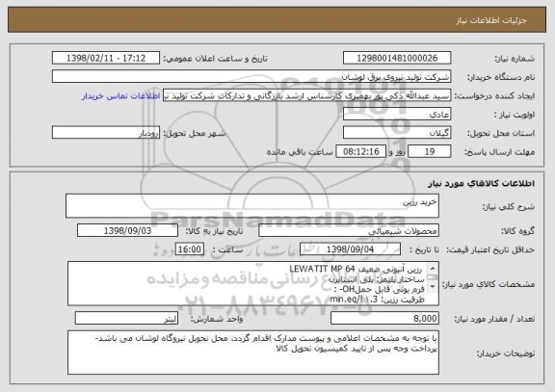Click the label حداقل تاریخ اعتبار قیمت
Viewport: 555px width, 392px height.
[490, 249]
